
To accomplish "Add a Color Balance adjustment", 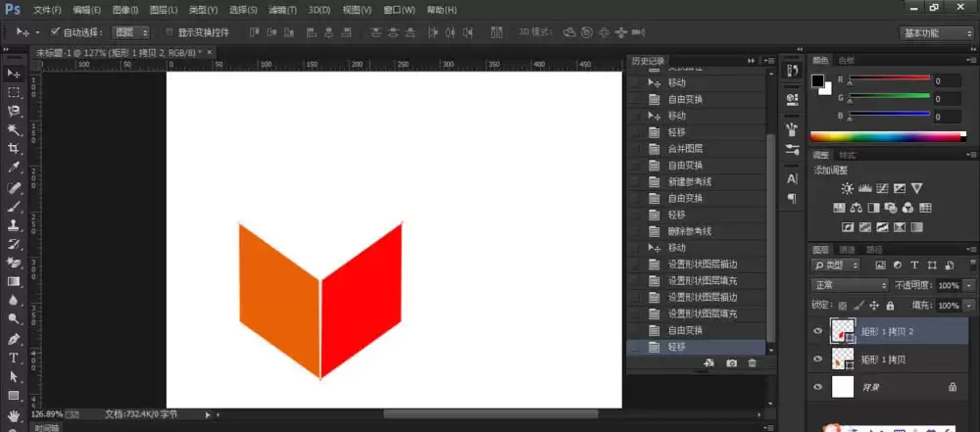I will coord(857,208).
